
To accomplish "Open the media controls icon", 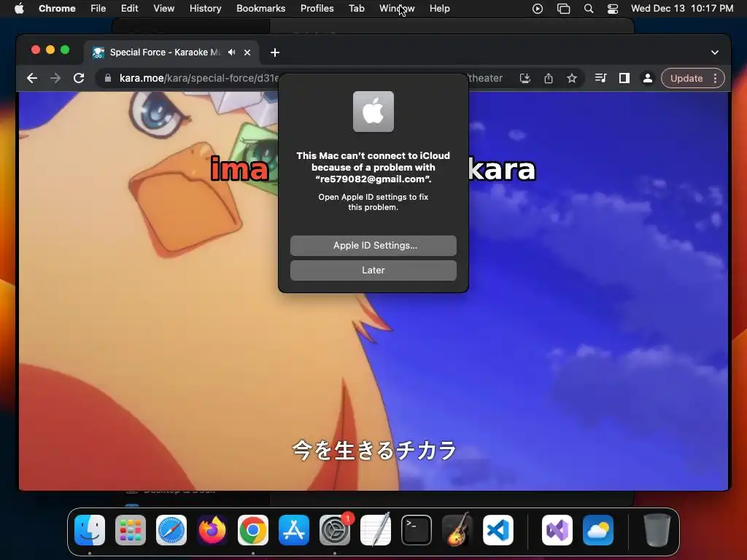I will (x=601, y=78).
